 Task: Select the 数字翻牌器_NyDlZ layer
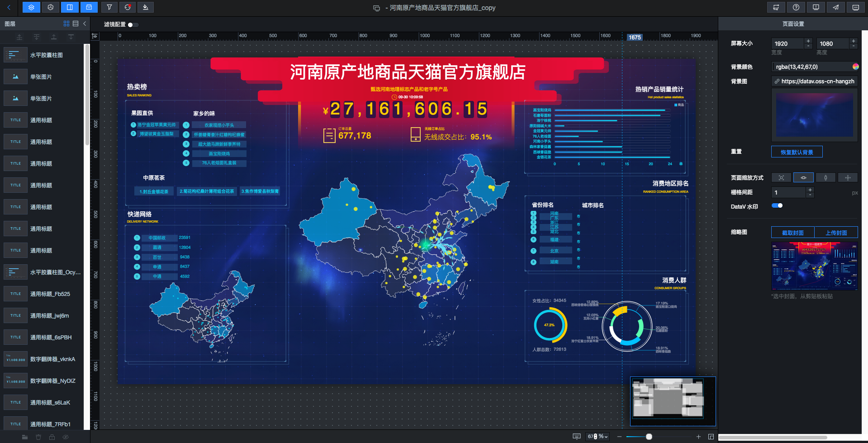pos(42,381)
